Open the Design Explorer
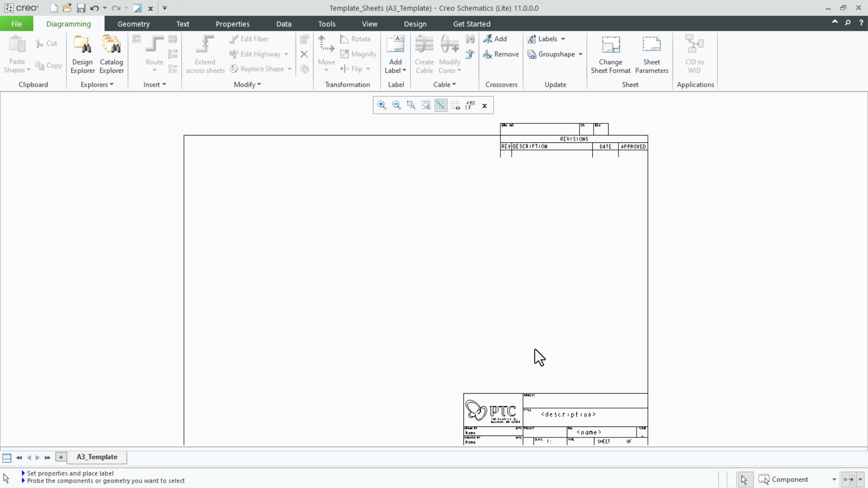The image size is (868, 488). click(x=83, y=54)
